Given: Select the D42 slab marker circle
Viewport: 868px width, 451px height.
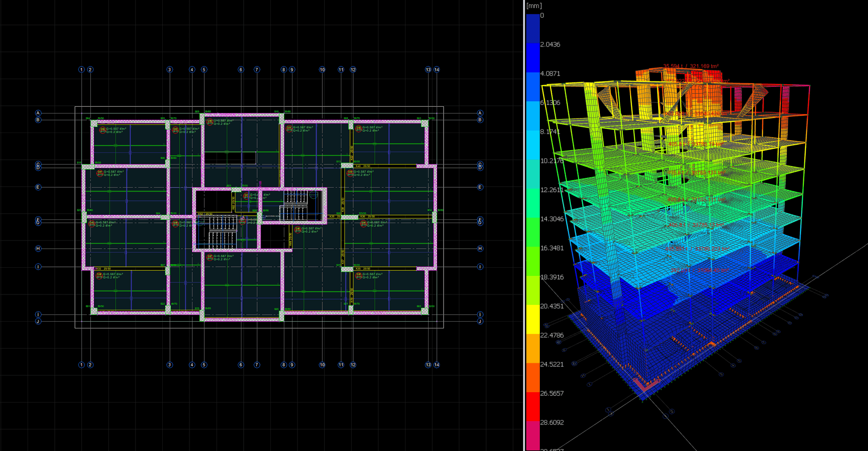Looking at the screenshot, I should (x=103, y=130).
